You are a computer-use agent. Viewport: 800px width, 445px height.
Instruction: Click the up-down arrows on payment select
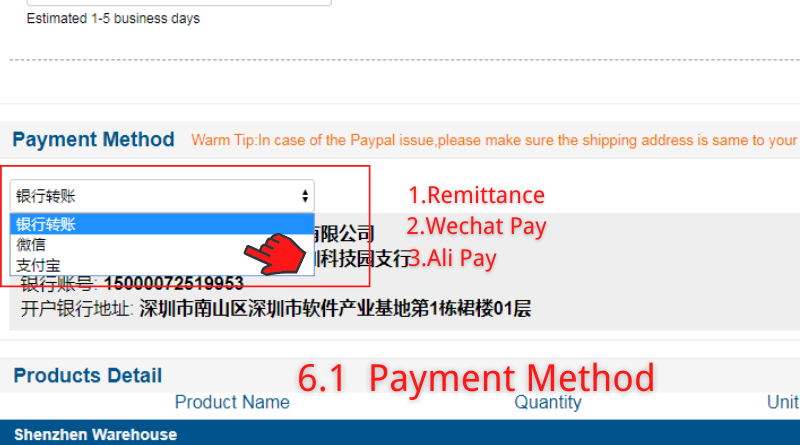click(x=305, y=196)
